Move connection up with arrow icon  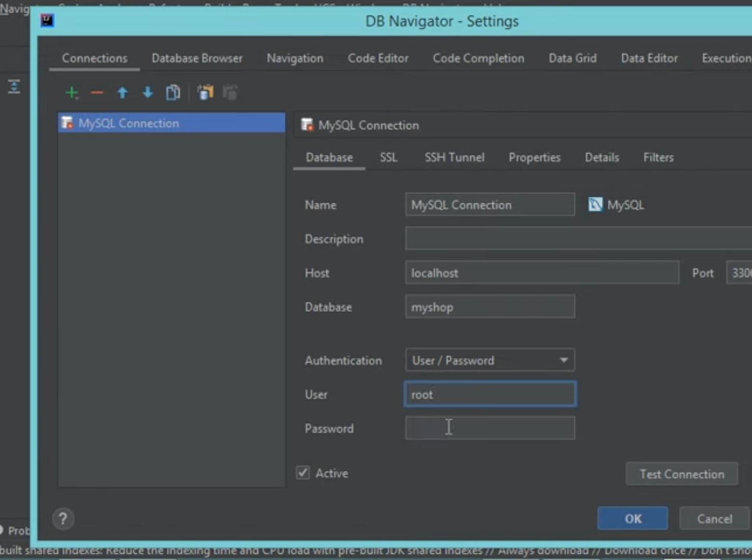pyautogui.click(x=122, y=93)
